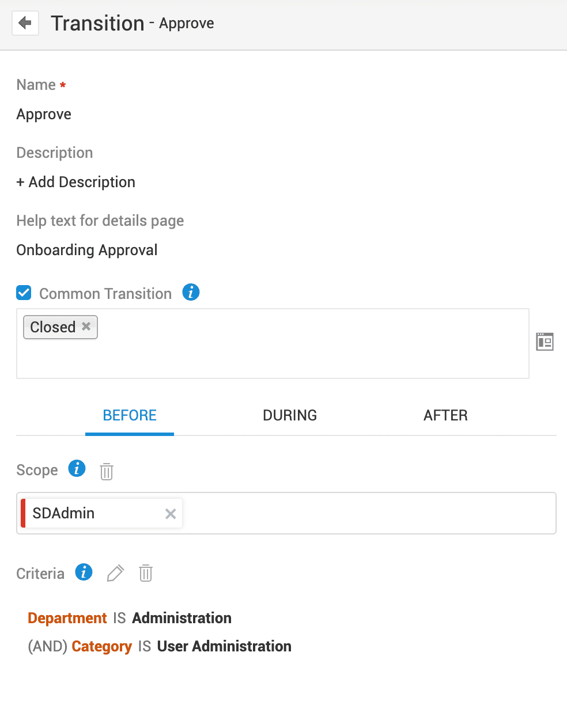The height and width of the screenshot is (728, 567).
Task: Click + Add Description link
Action: click(76, 182)
